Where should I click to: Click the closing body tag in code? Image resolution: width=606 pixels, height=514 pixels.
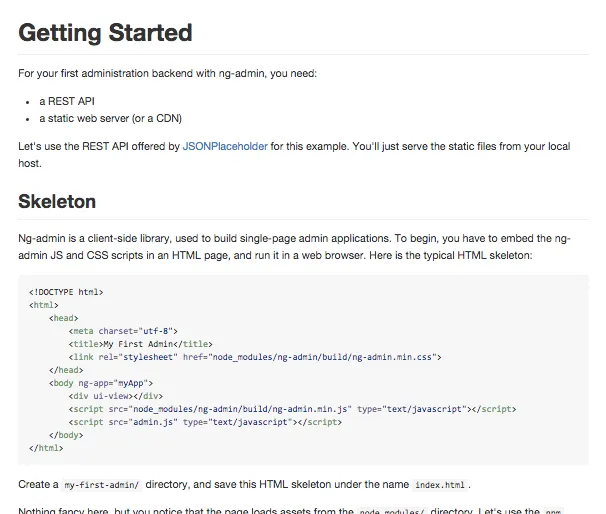tap(66, 435)
